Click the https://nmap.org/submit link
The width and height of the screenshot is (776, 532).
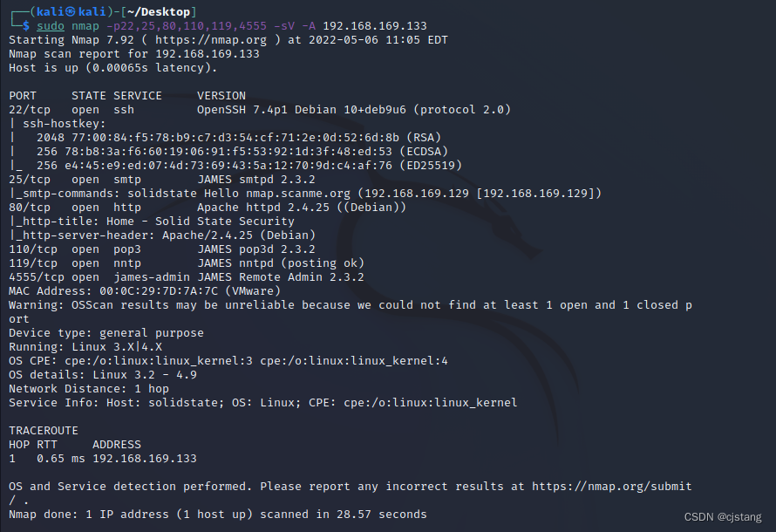point(612,487)
